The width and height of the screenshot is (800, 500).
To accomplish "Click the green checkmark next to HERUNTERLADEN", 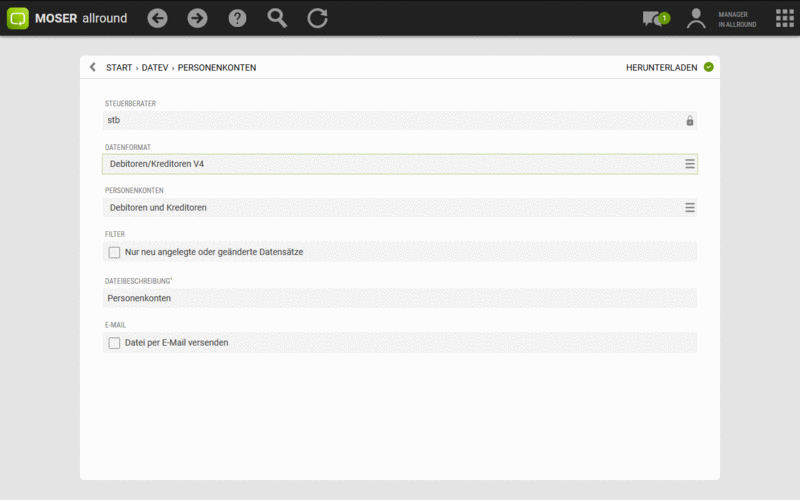I will coord(709,67).
